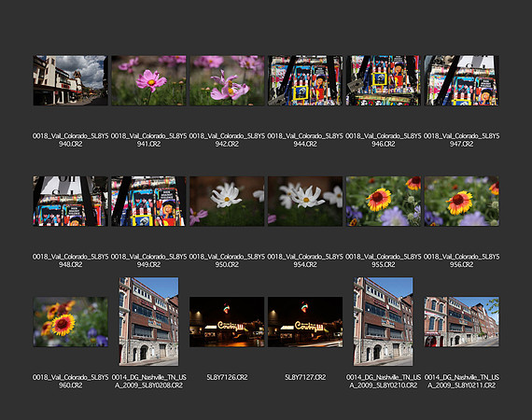
Task: Click filename label ending 946.CR2
Action: click(x=384, y=140)
